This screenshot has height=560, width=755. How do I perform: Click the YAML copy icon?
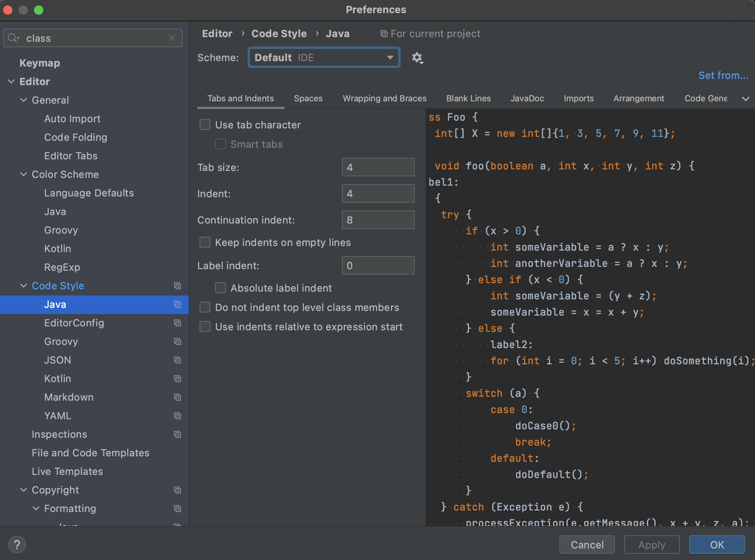tap(178, 415)
